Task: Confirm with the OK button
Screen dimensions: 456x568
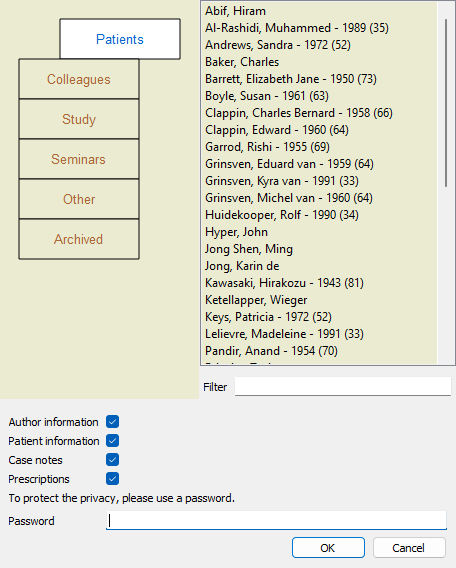Action: 328,548
